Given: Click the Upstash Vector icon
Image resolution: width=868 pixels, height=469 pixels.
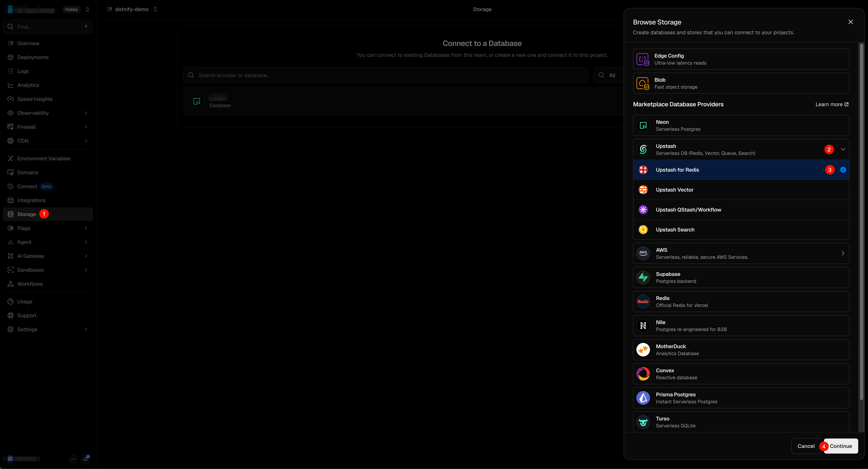Looking at the screenshot, I should [x=643, y=190].
